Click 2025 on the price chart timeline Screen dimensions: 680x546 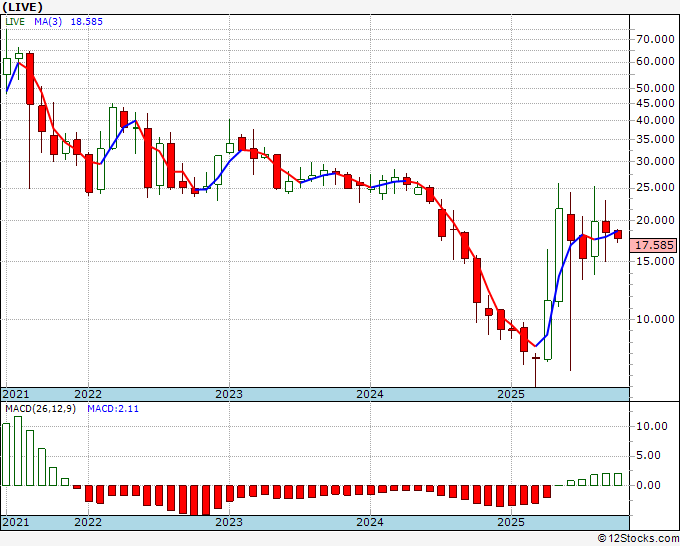(511, 394)
